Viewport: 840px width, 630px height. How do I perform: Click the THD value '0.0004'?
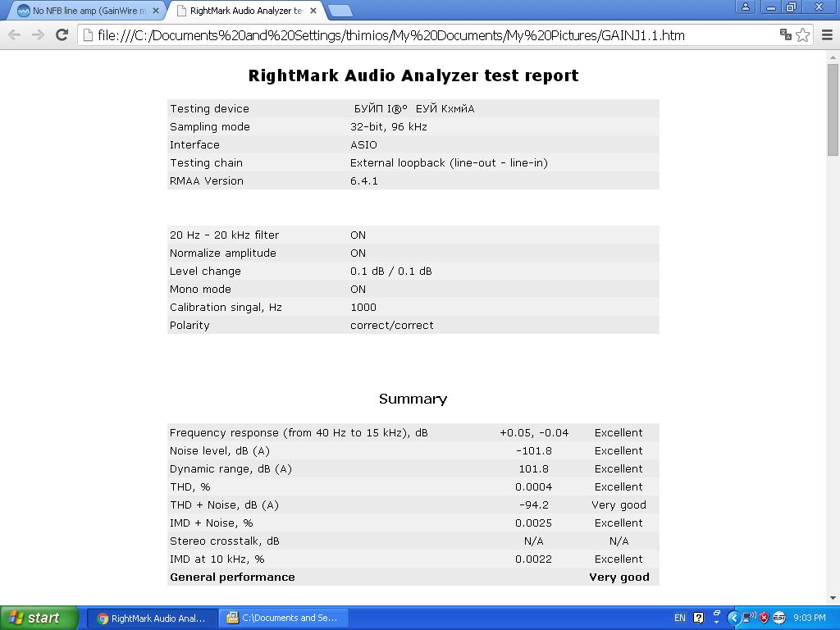click(533, 487)
